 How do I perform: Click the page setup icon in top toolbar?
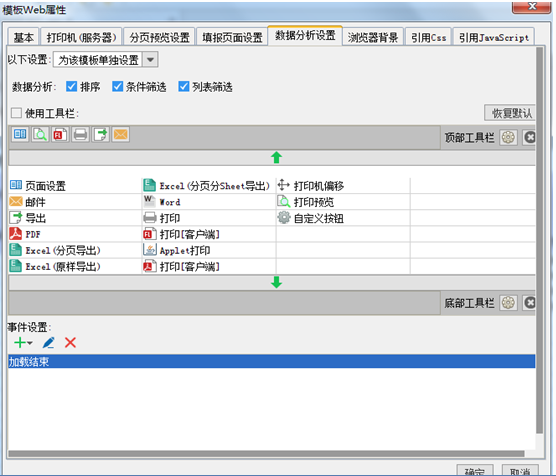pyautogui.click(x=20, y=134)
